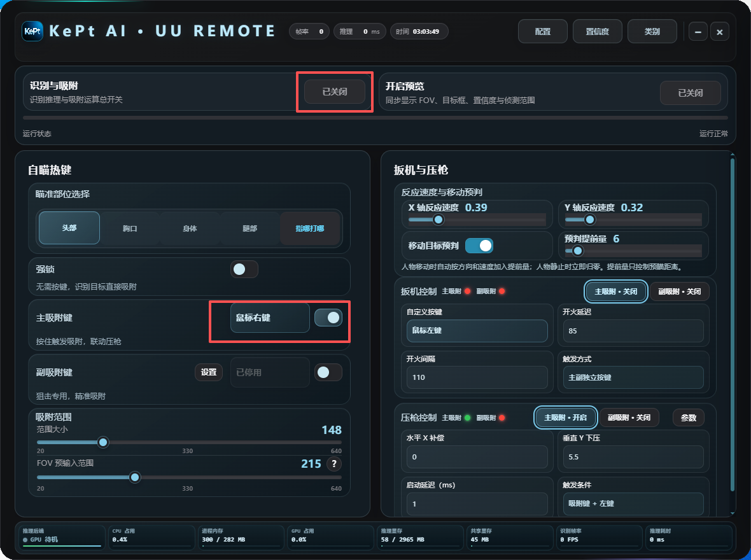The image size is (751, 560).
Task: Adjust the 范围大小 slider handle
Action: [103, 442]
